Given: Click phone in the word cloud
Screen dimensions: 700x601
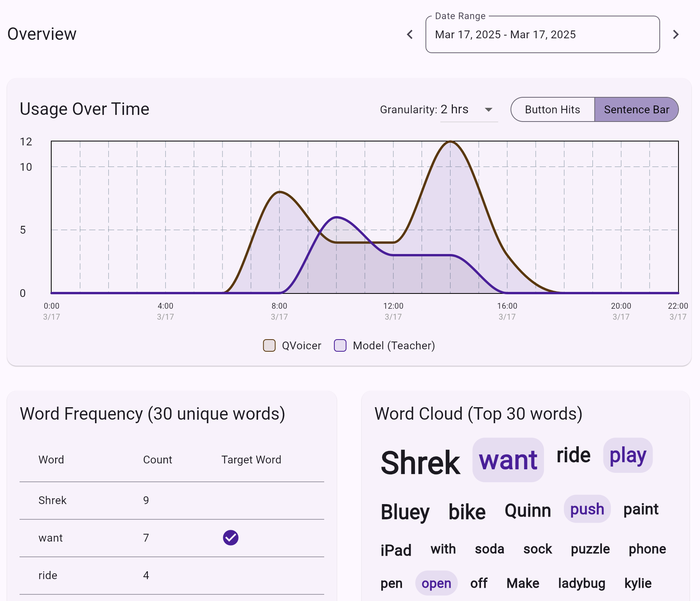Looking at the screenshot, I should coord(647,549).
